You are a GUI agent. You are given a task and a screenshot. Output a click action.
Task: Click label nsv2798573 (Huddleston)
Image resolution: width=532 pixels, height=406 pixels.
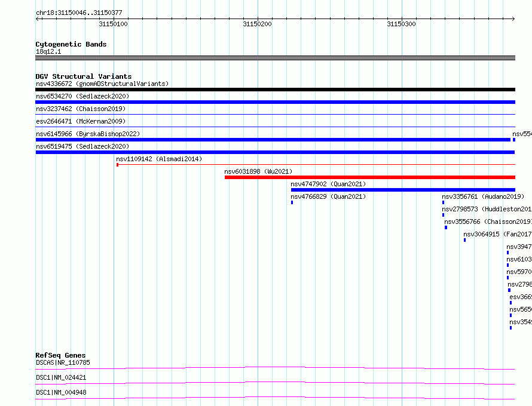coord(487,209)
